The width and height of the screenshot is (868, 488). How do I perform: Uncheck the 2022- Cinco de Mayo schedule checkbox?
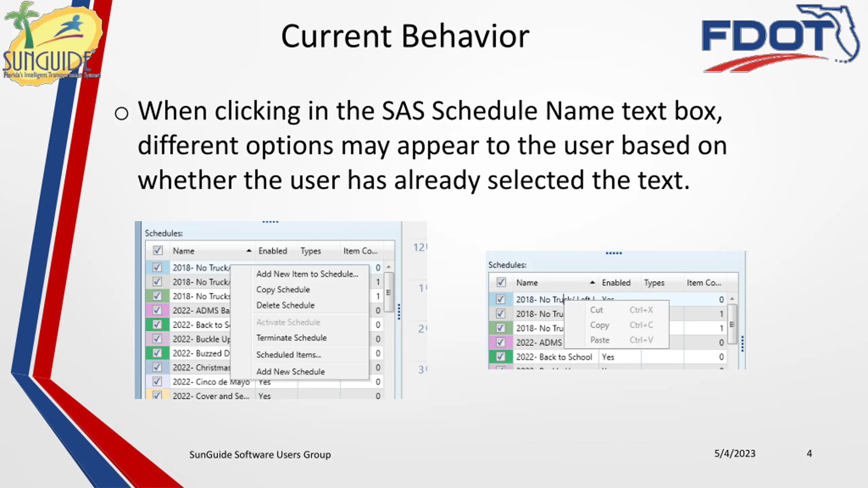click(157, 382)
